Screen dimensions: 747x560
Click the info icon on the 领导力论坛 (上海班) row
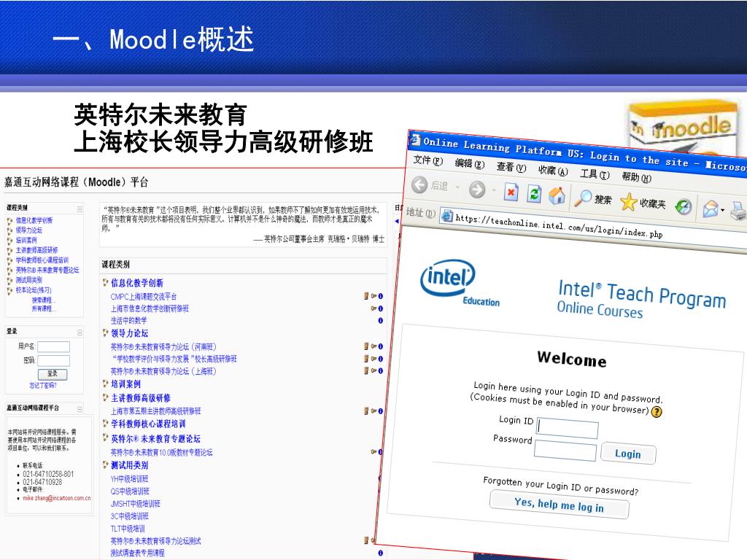(x=380, y=370)
